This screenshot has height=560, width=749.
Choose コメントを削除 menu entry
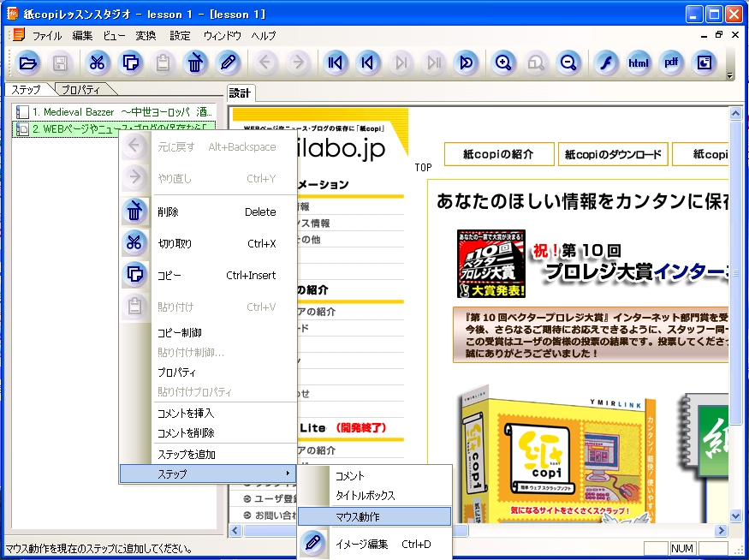coord(208,433)
